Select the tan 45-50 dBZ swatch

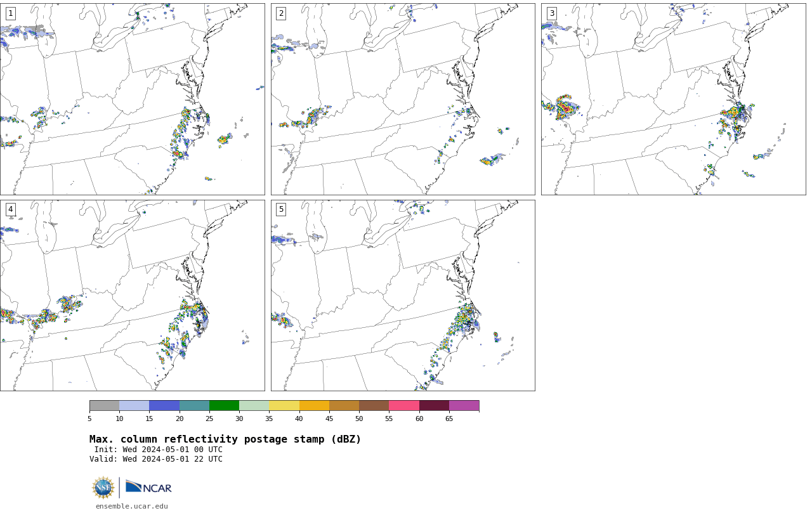[x=344, y=406]
